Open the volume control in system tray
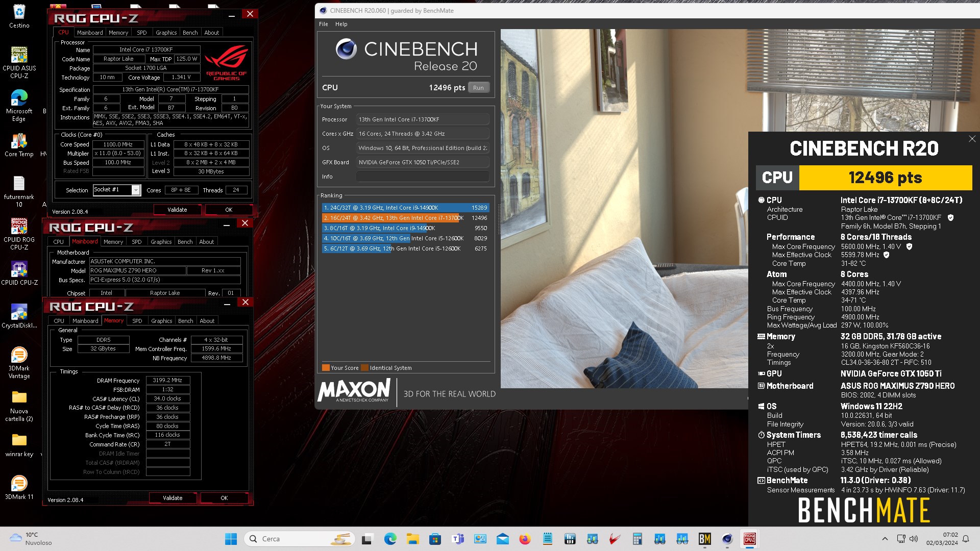This screenshot has width=980, height=551. (x=914, y=539)
